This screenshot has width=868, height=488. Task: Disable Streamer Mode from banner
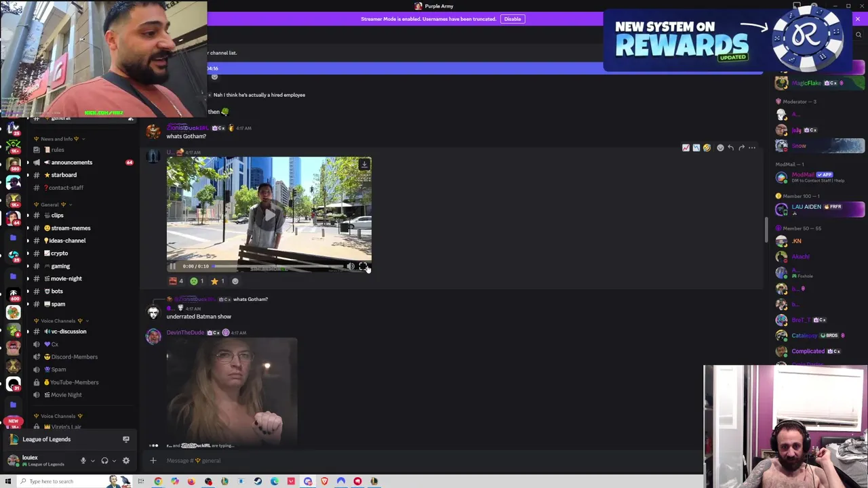512,19
